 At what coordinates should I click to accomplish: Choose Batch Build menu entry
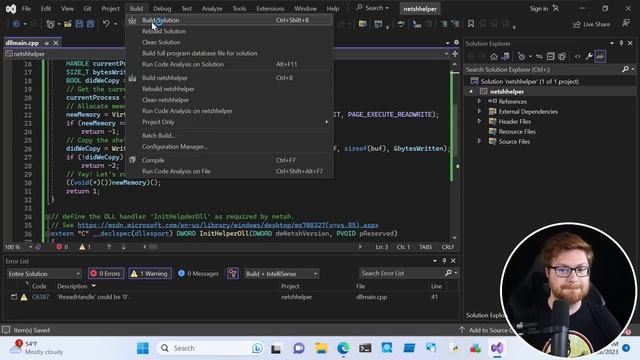coord(229,136)
